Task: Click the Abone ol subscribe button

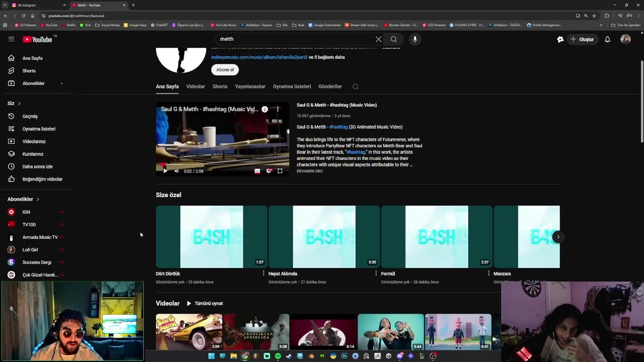Action: tap(225, 70)
